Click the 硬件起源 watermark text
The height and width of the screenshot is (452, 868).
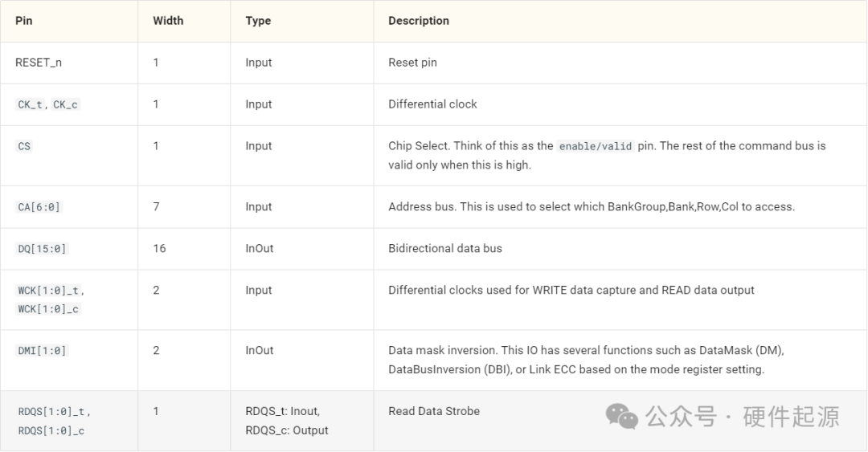(x=791, y=416)
